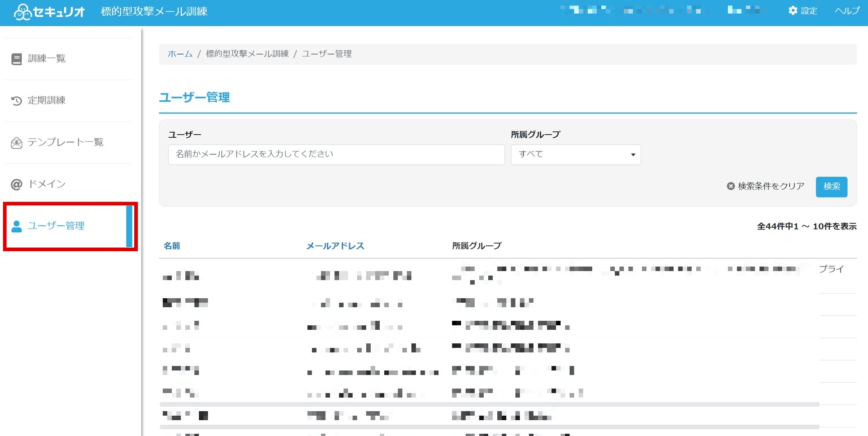Image resolution: width=868 pixels, height=436 pixels.
Task: Go to ホーム breadcrumb link
Action: [x=180, y=54]
